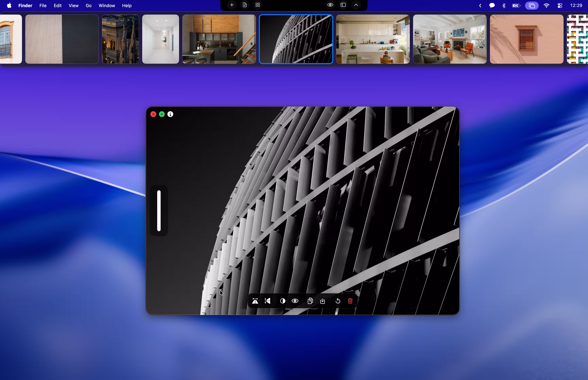Screen dimensions: 588x380
Task: Open the Go menu
Action: click(x=89, y=5)
